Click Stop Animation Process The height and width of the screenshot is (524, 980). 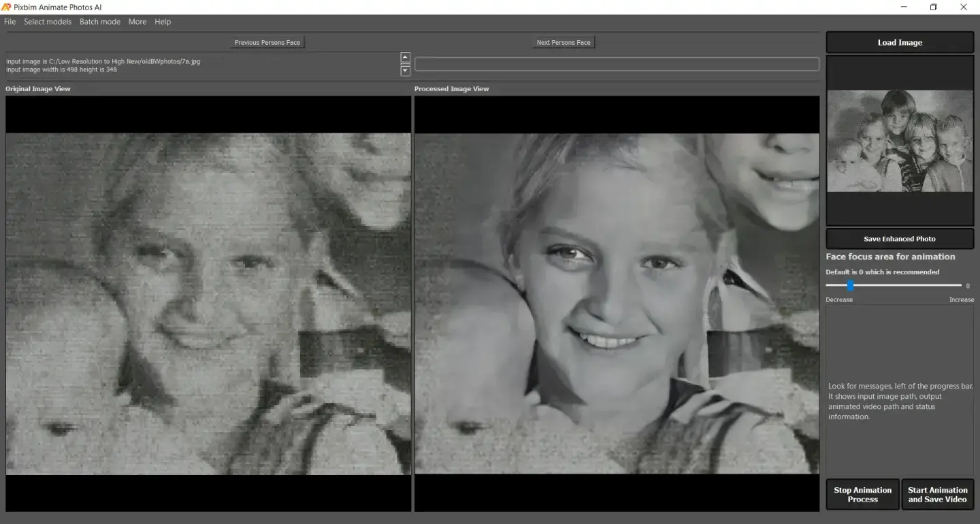[862, 494]
